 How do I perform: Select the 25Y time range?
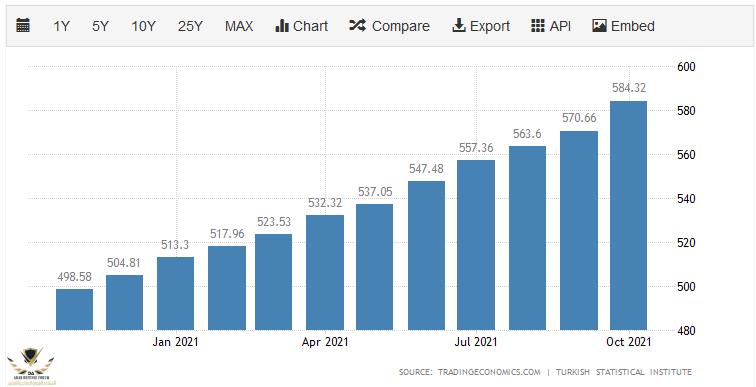click(190, 26)
